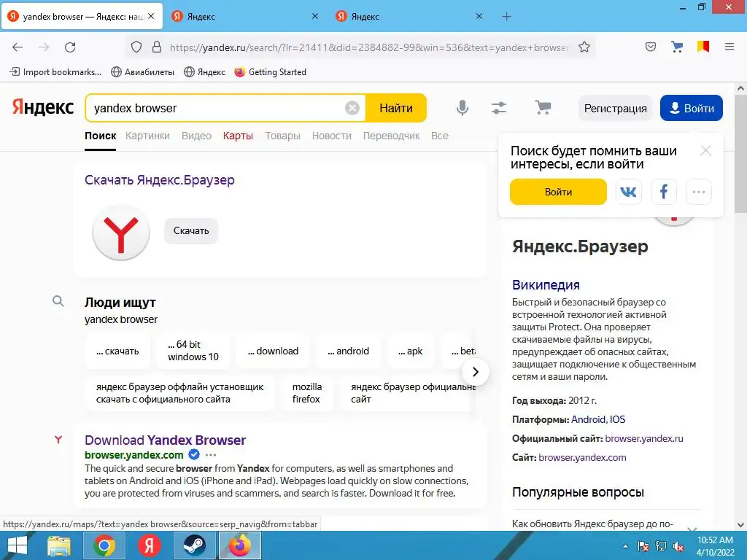Expand the Все services tab
The width and height of the screenshot is (747, 560).
click(x=440, y=136)
